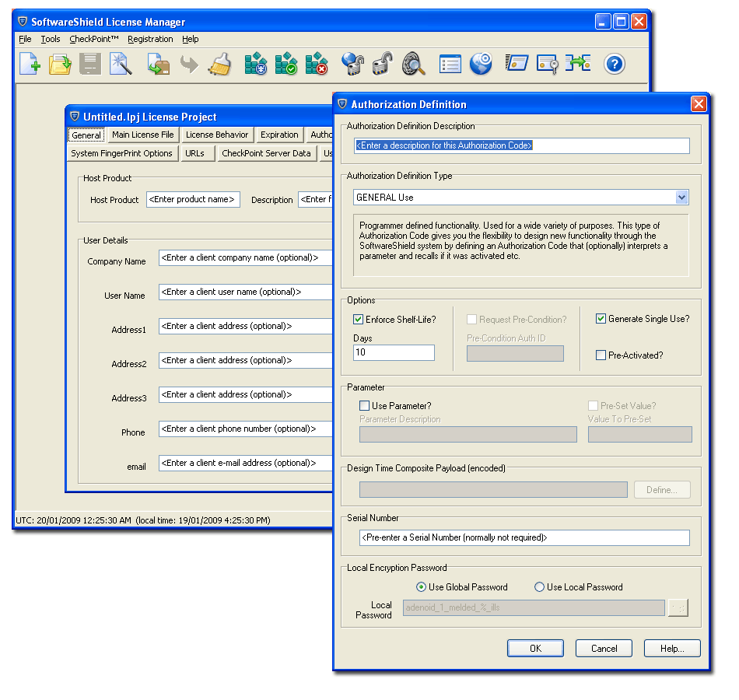Click green blocks icon with blue star

pyautogui.click(x=256, y=64)
